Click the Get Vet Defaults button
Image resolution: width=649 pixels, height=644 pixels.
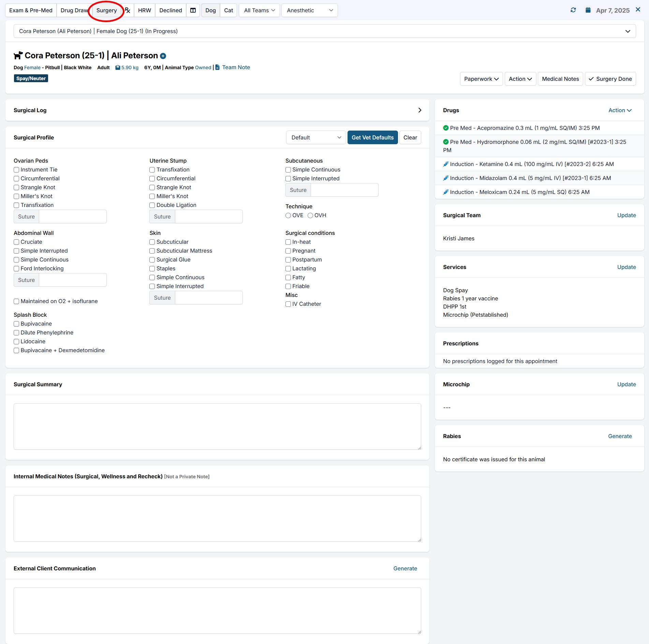coord(372,137)
